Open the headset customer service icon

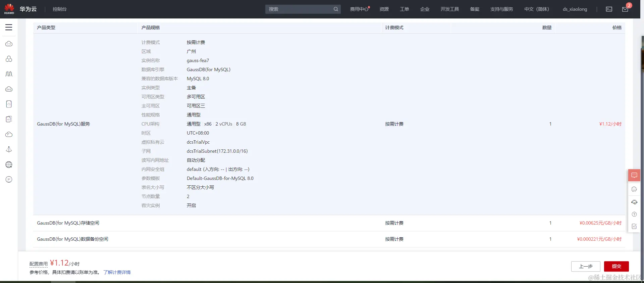pyautogui.click(x=634, y=202)
